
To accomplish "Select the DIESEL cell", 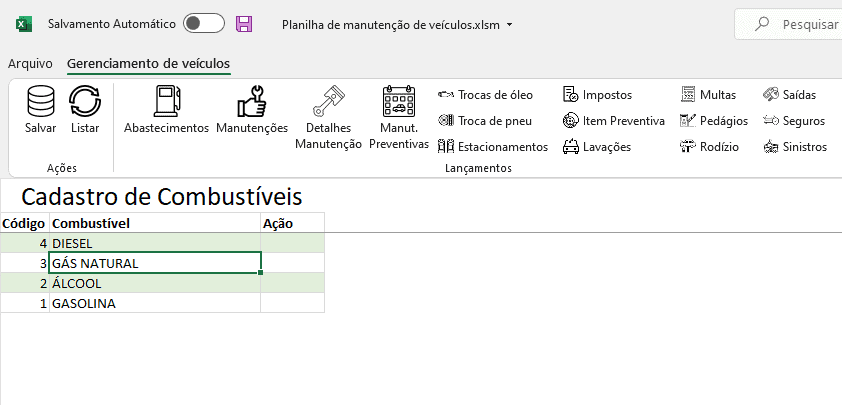I will 155,243.
